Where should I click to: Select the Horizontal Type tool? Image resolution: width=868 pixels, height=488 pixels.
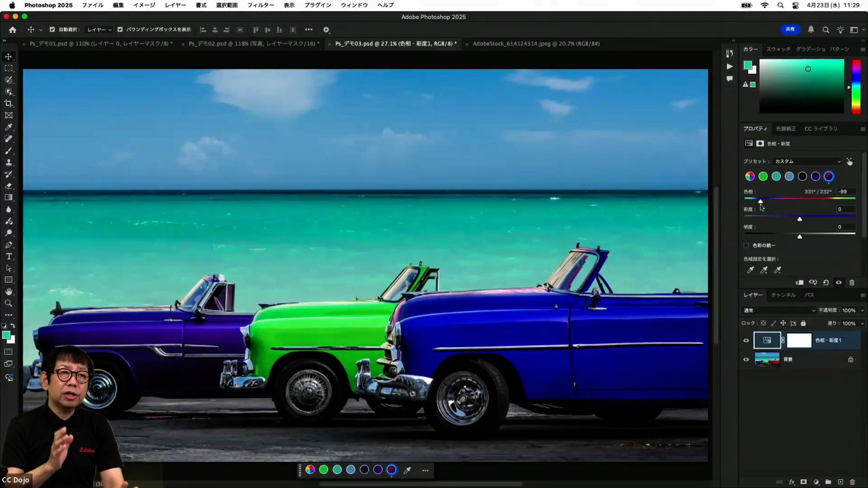[9, 256]
